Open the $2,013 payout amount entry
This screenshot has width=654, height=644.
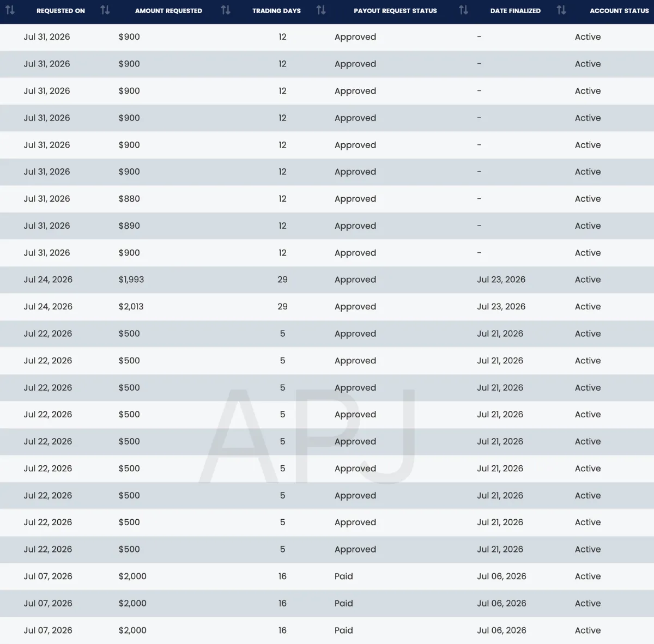point(131,307)
